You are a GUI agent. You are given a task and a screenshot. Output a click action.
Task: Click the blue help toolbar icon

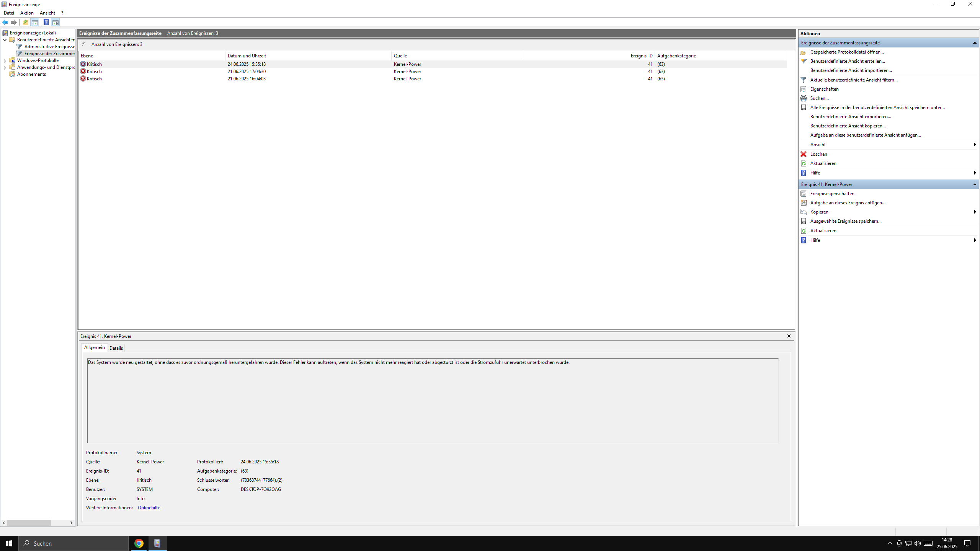46,22
